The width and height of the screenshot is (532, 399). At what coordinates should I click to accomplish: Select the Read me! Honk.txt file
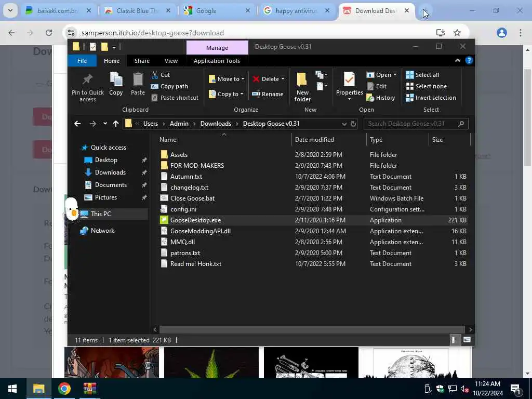coord(196,264)
